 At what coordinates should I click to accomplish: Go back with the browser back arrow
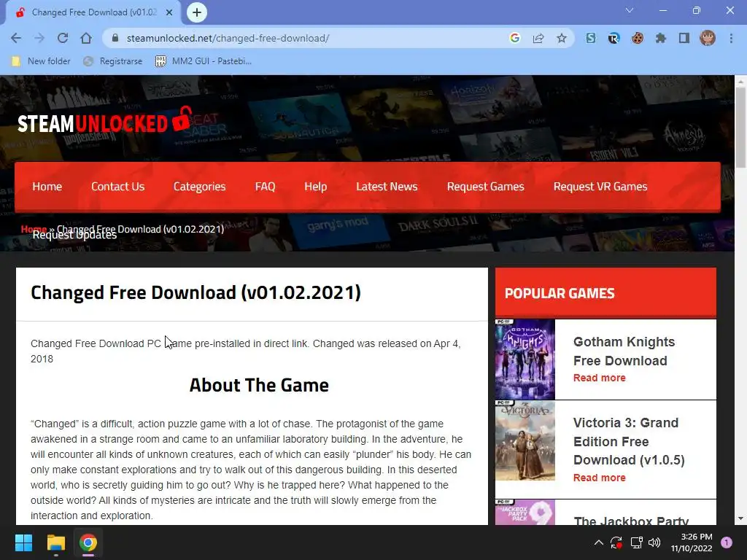click(x=16, y=38)
